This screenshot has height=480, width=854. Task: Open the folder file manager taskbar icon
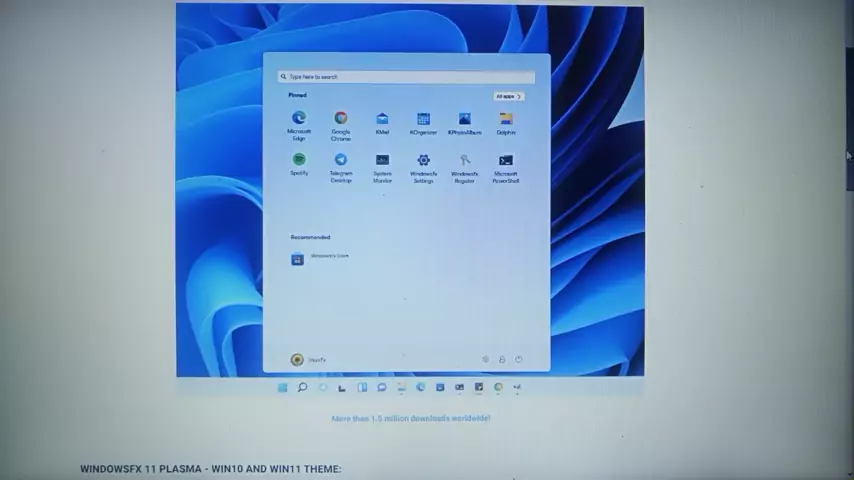(401, 387)
